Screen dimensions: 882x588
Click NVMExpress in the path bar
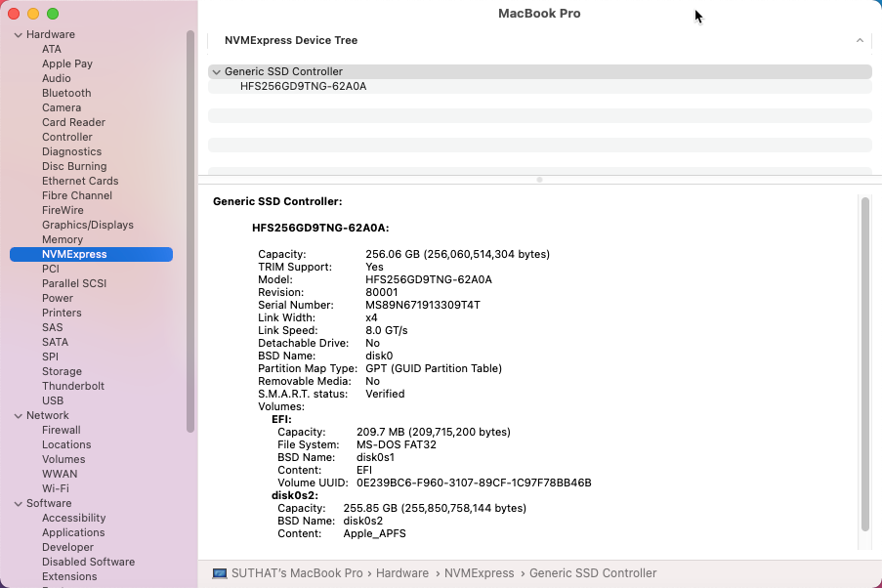point(480,573)
